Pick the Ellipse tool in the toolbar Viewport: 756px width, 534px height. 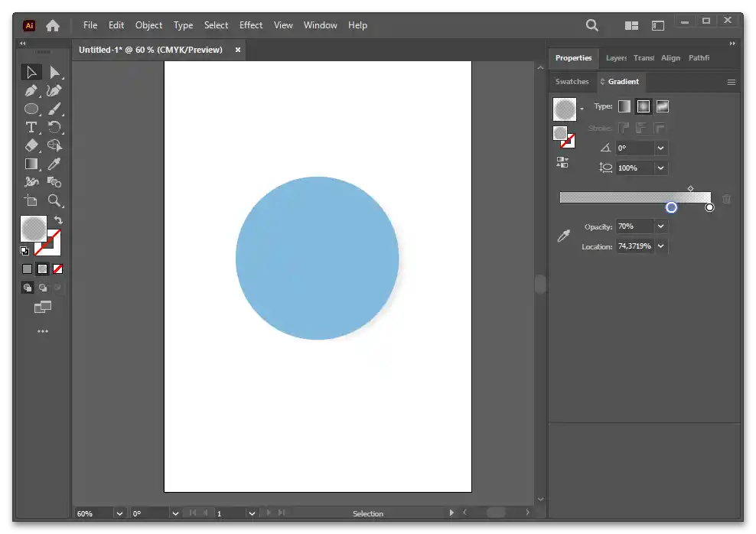click(31, 109)
